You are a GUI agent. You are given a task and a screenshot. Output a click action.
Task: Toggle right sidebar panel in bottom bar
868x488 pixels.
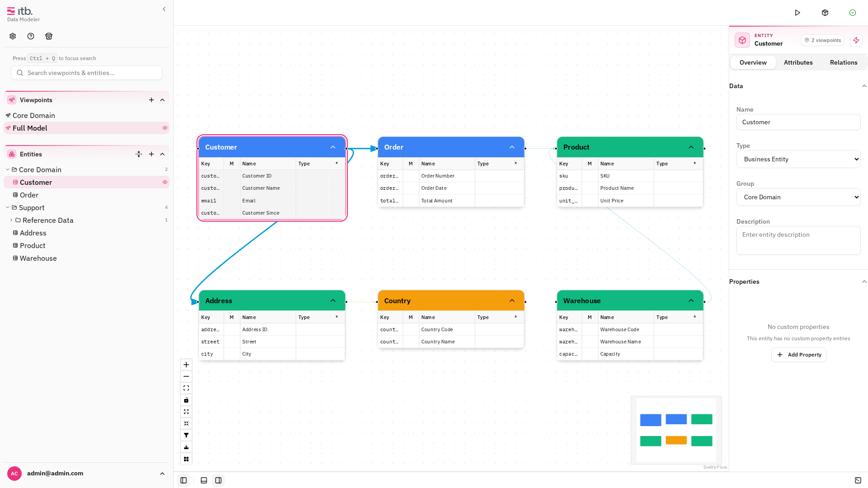click(x=218, y=480)
